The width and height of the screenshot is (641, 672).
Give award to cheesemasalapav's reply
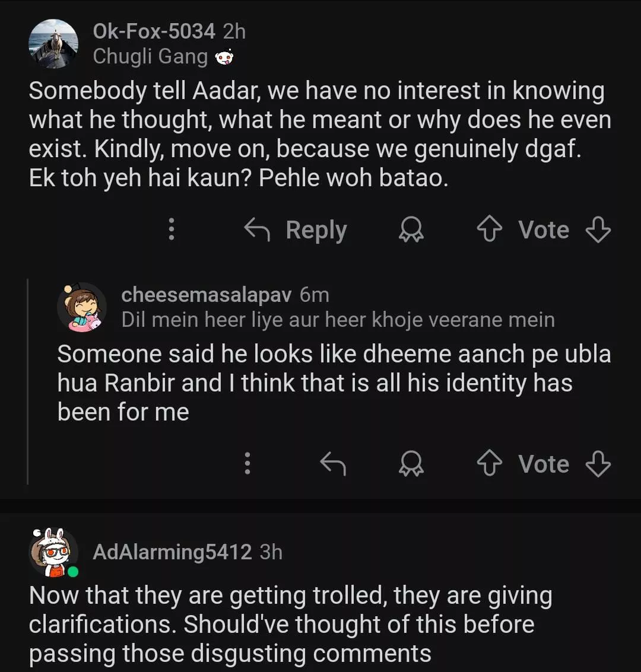click(411, 464)
